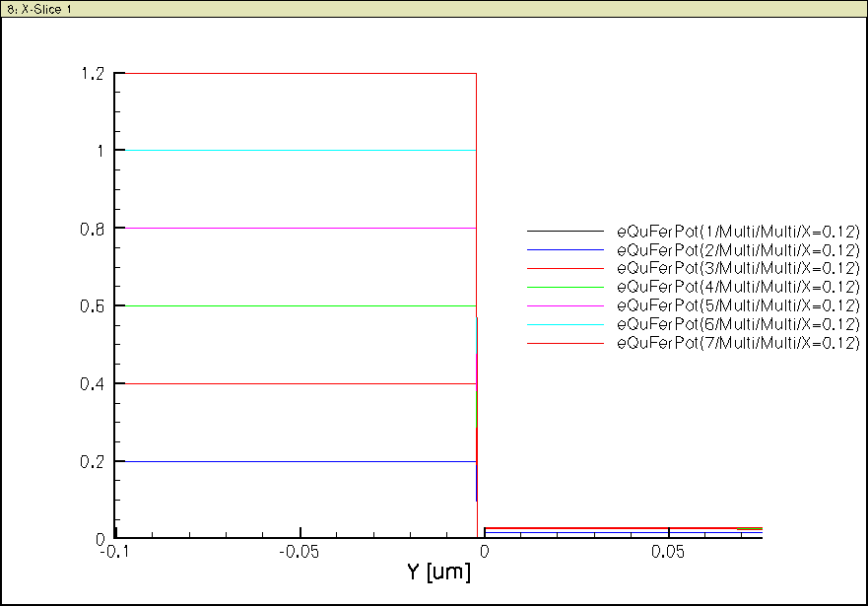868x606 pixels.
Task: Select the red curve plateau at 1.2
Action: (299, 73)
